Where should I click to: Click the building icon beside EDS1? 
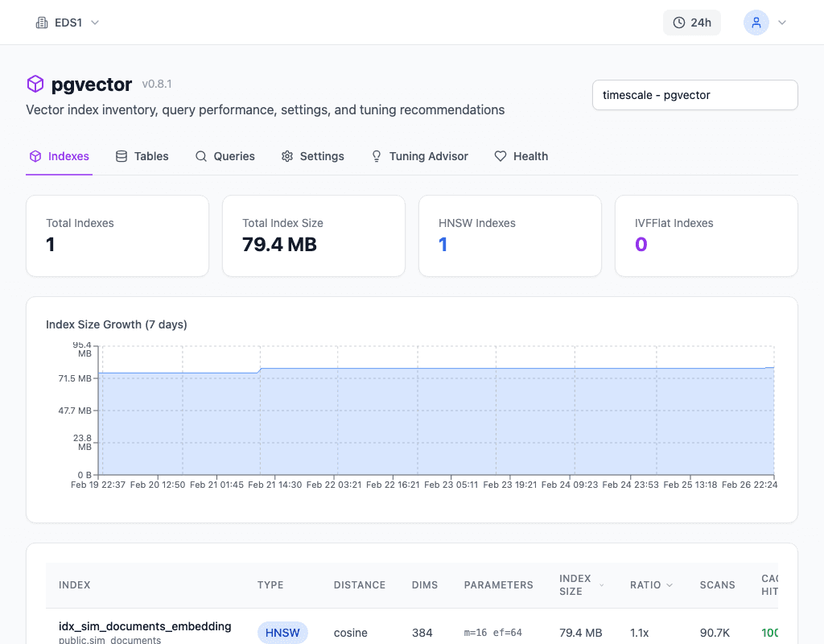42,23
